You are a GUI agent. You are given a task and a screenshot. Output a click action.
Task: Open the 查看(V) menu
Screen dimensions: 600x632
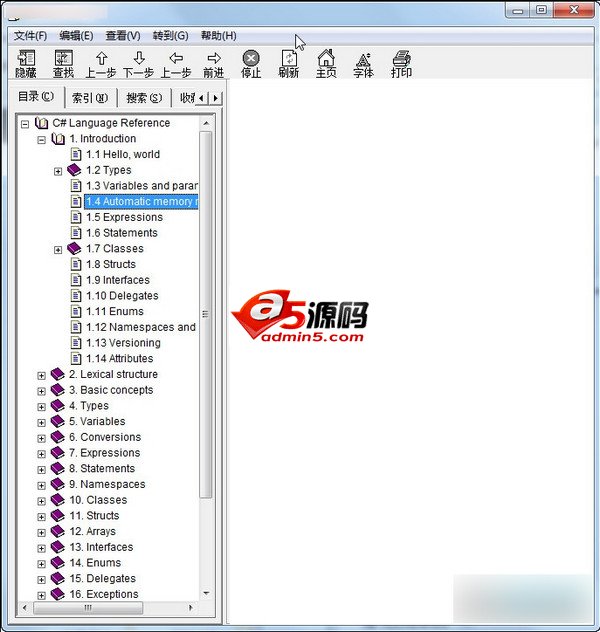[x=123, y=36]
